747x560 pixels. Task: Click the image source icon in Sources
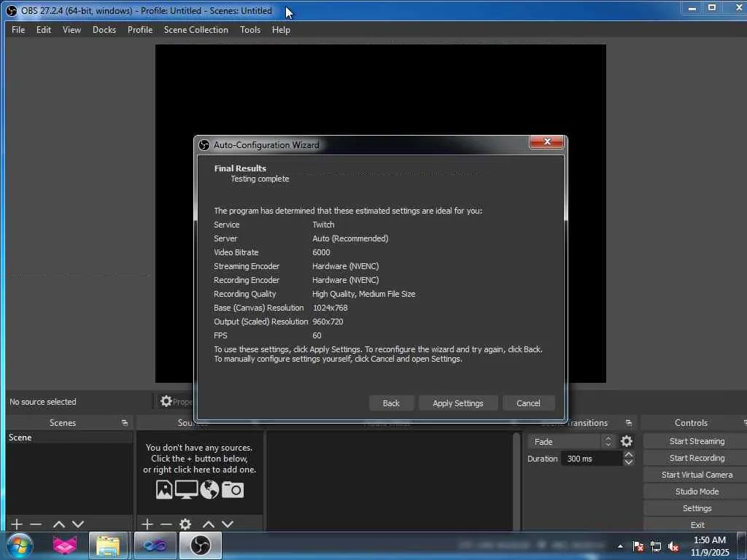click(164, 489)
